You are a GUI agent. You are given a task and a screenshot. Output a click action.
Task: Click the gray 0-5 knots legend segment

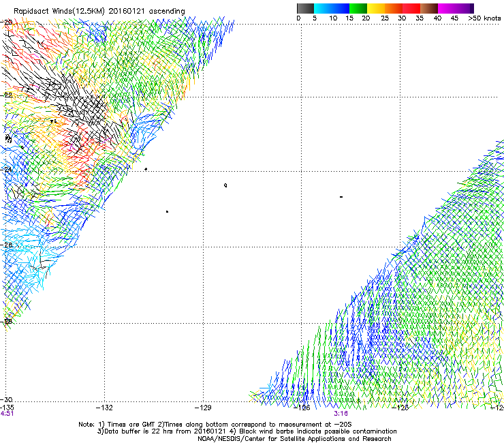coord(305,8)
